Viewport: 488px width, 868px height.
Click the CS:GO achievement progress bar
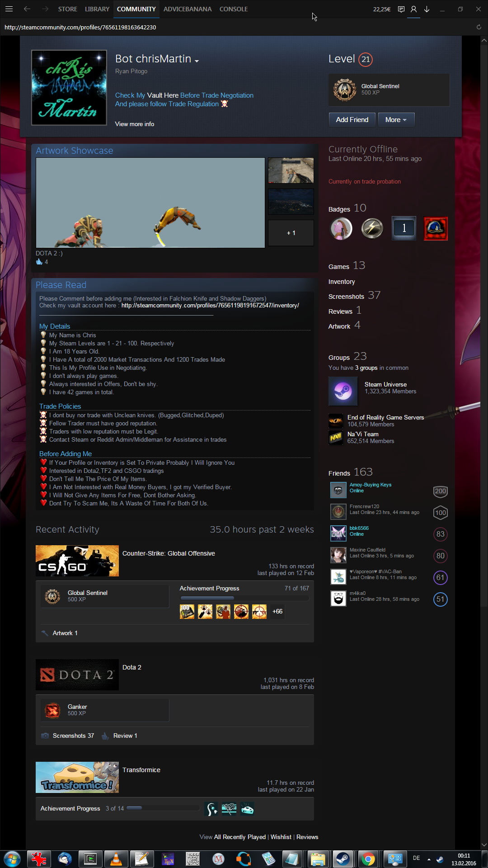click(244, 598)
